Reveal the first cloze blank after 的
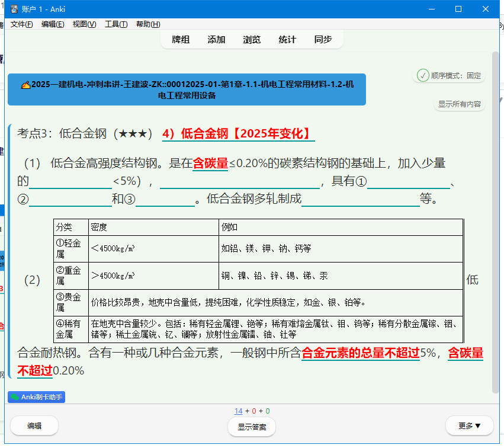The width and height of the screenshot is (504, 448). point(70,181)
